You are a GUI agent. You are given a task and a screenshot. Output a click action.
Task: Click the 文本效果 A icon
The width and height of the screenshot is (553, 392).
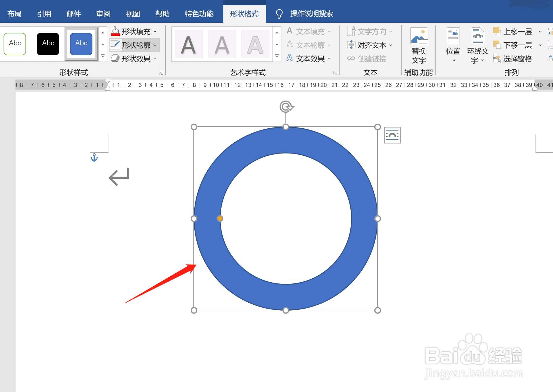point(289,58)
